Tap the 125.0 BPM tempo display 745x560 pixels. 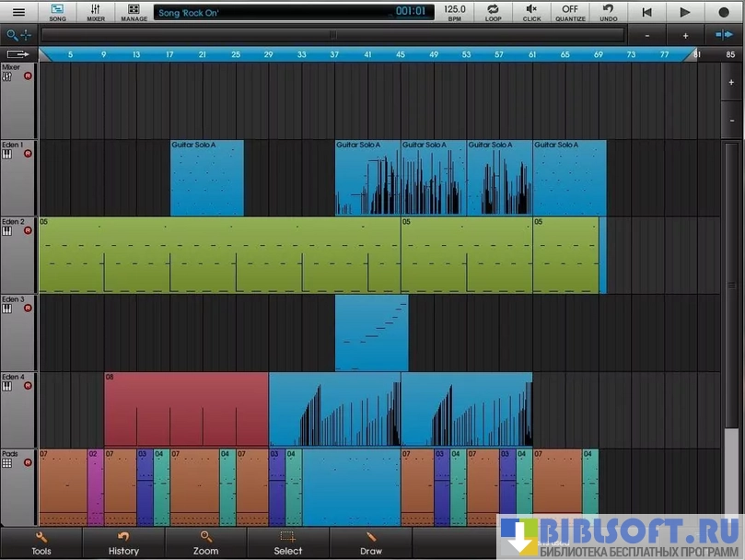point(455,12)
